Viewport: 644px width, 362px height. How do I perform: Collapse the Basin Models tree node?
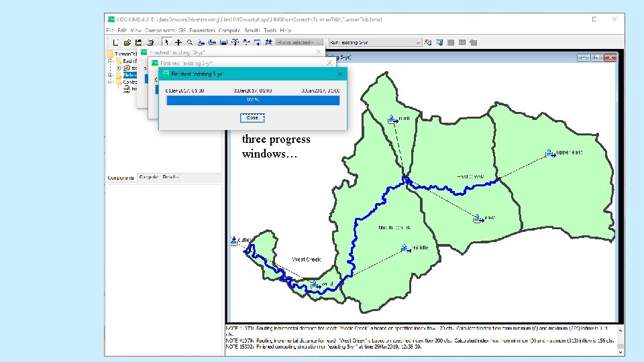pyautogui.click(x=111, y=61)
